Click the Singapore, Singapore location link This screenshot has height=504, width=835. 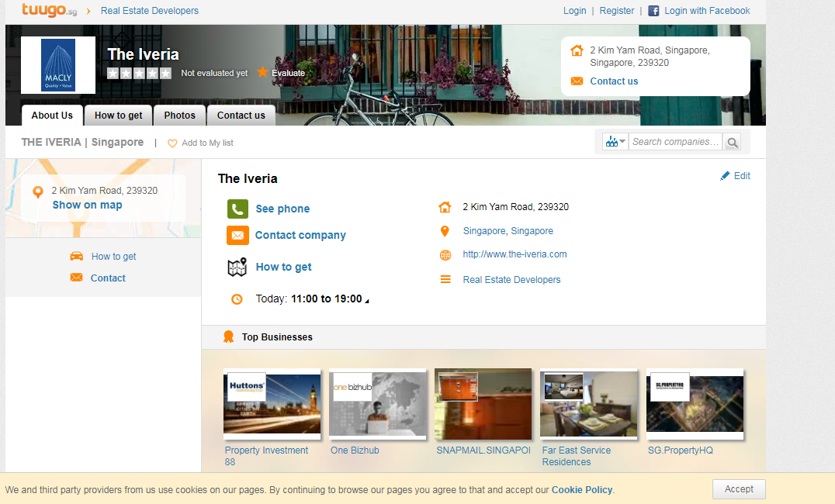coord(508,231)
